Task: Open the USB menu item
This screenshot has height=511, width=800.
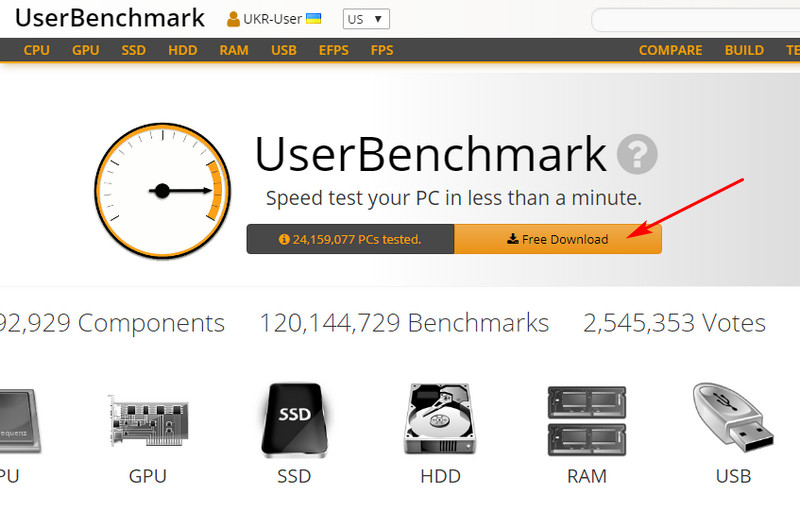Action: click(x=284, y=50)
